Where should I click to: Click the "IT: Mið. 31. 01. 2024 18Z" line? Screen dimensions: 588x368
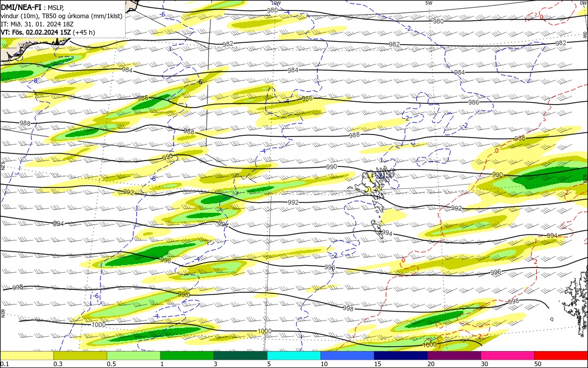(x=37, y=24)
